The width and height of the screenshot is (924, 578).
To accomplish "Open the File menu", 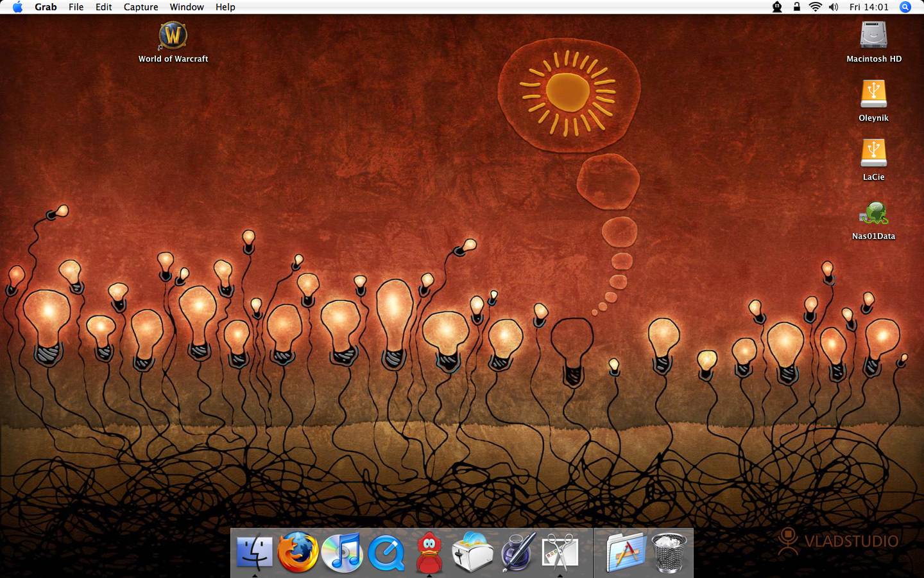I will pos(76,7).
